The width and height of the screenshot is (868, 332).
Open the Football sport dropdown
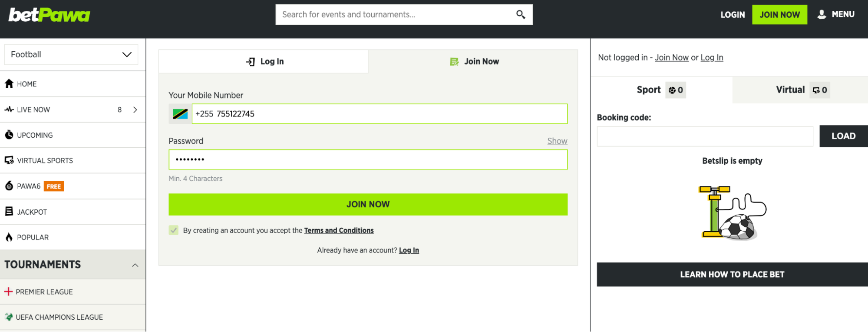[71, 54]
